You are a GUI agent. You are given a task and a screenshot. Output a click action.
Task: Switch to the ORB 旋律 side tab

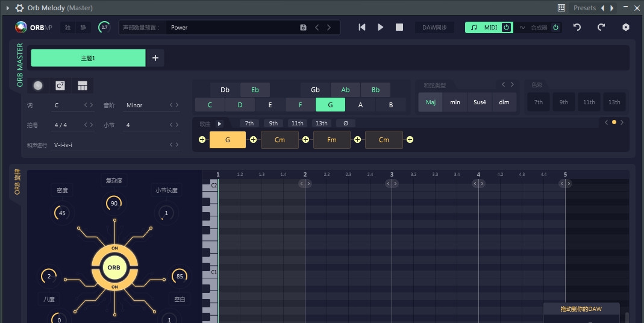tap(17, 181)
